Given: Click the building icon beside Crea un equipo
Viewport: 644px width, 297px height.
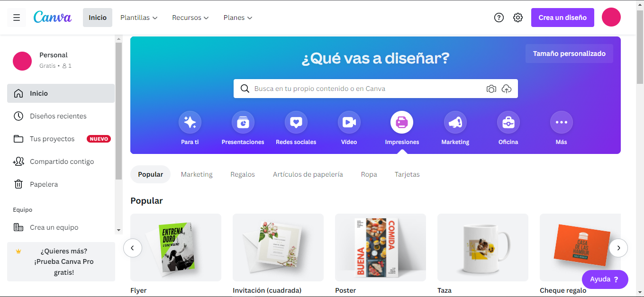Looking at the screenshot, I should pyautogui.click(x=18, y=227).
